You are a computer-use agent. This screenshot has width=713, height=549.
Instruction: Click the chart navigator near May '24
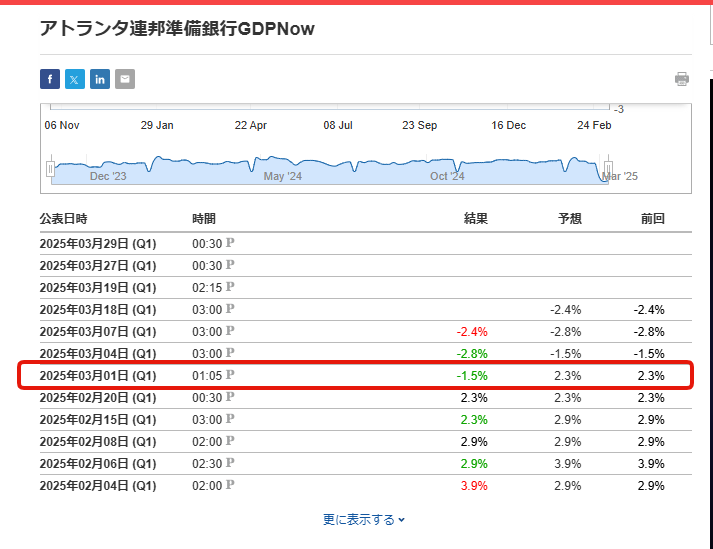coord(283,176)
